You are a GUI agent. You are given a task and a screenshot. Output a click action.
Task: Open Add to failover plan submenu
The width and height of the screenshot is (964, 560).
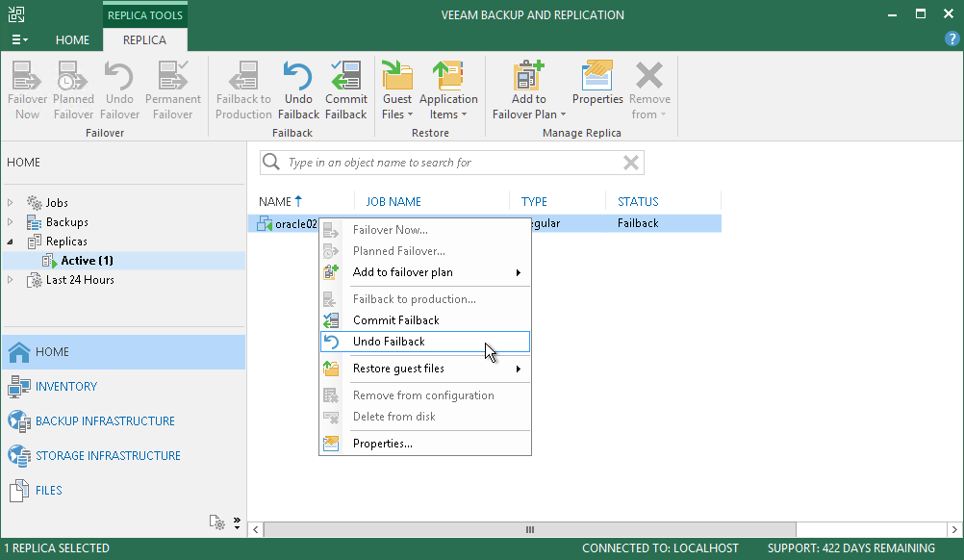tap(425, 272)
